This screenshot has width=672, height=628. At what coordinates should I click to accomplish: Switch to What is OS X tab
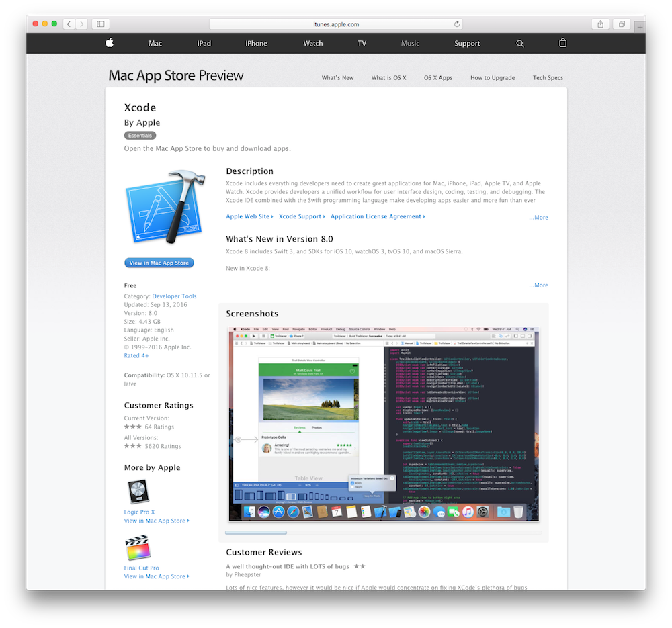[388, 77]
